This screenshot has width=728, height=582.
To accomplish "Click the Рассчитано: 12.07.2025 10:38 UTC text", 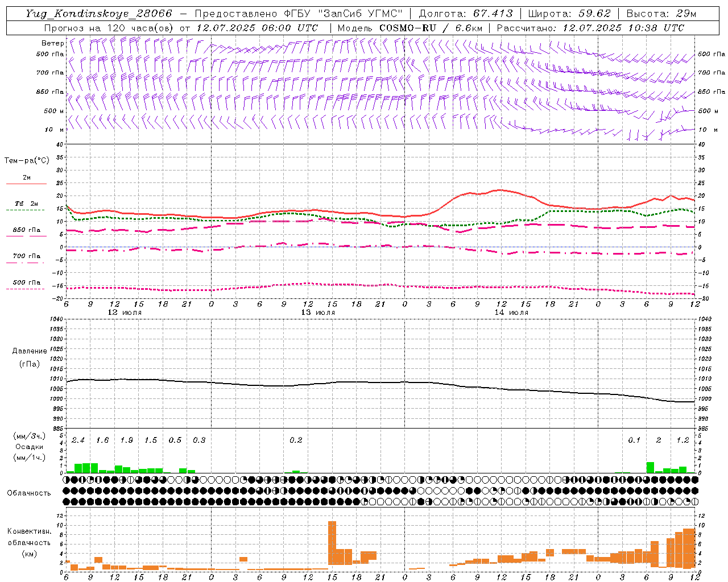I will pos(590,28).
